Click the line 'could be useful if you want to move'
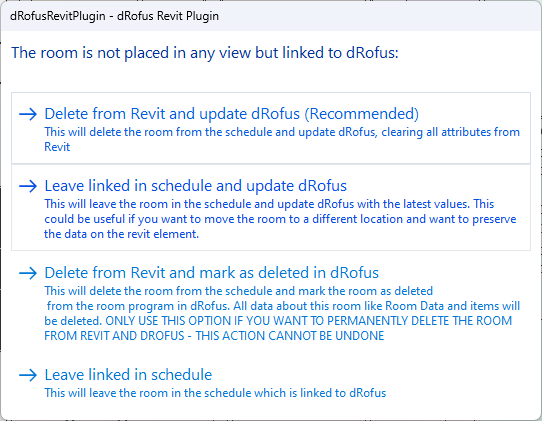Image resolution: width=542 pixels, height=421 pixels. 280,219
